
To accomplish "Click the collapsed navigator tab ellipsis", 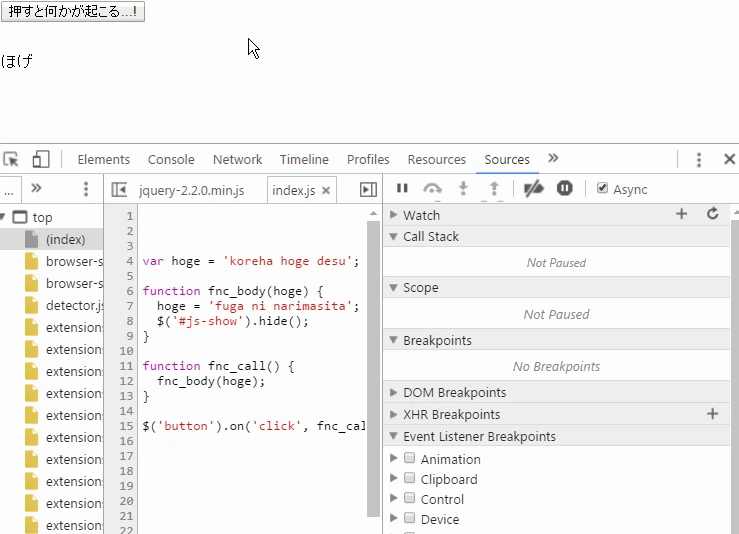I will [8, 190].
